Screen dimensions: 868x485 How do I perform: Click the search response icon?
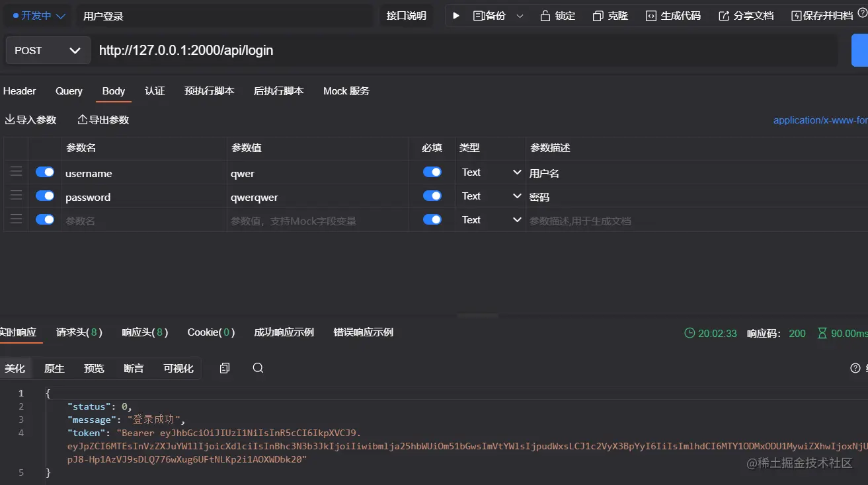click(258, 368)
